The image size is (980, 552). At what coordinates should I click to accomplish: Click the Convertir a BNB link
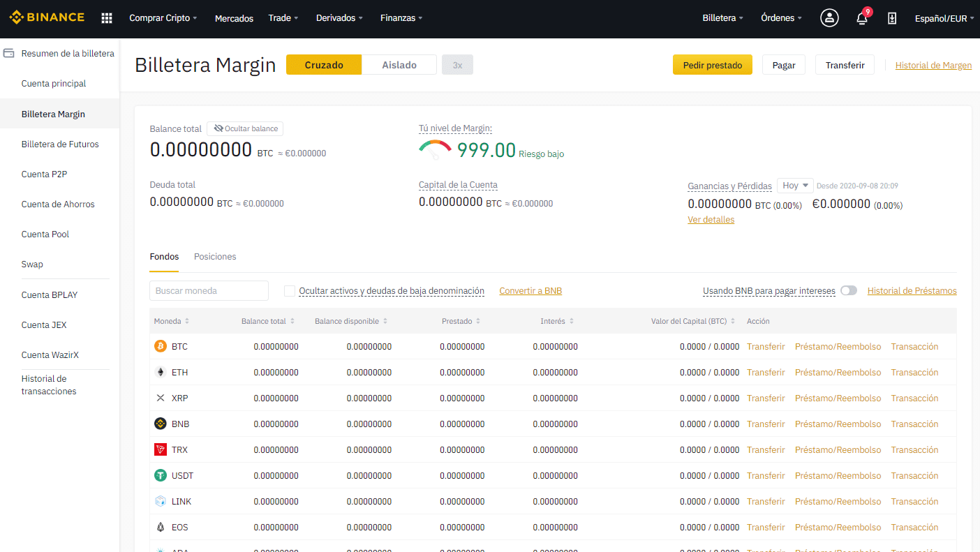tap(530, 291)
